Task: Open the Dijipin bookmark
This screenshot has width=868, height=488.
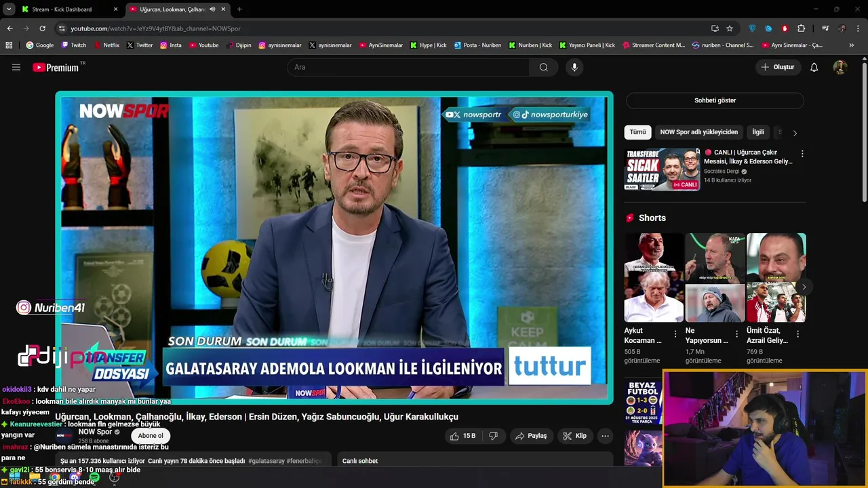Action: (238, 45)
